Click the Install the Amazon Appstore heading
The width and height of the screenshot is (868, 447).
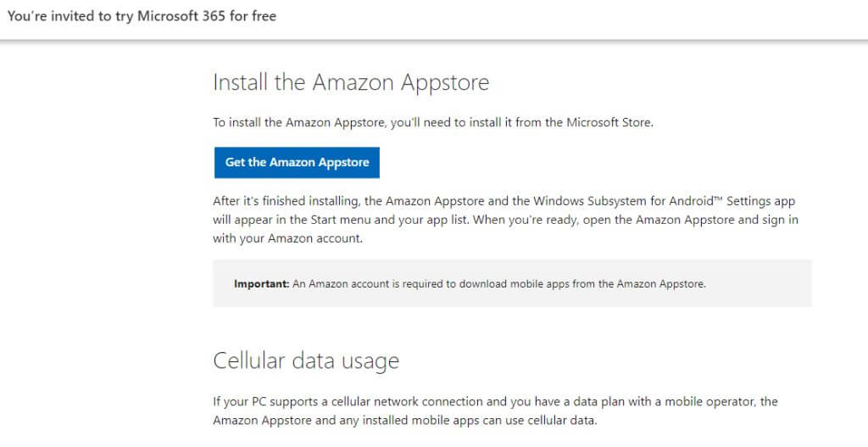(351, 83)
